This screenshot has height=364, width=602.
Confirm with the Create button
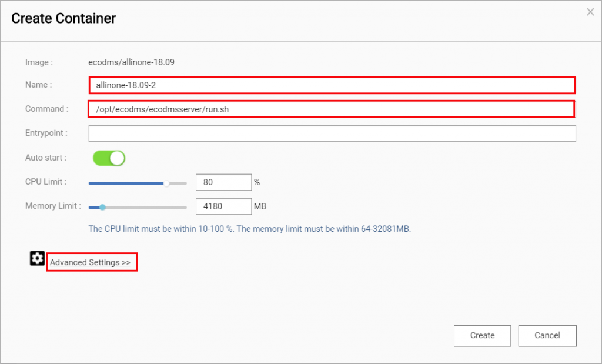point(482,336)
